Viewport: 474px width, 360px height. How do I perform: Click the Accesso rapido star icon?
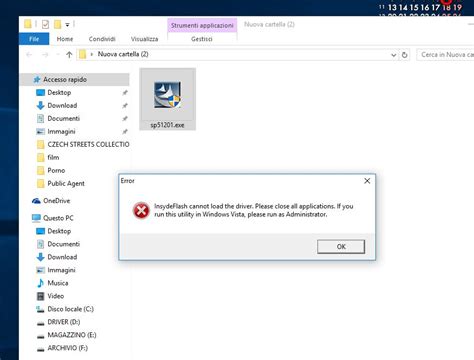point(37,79)
